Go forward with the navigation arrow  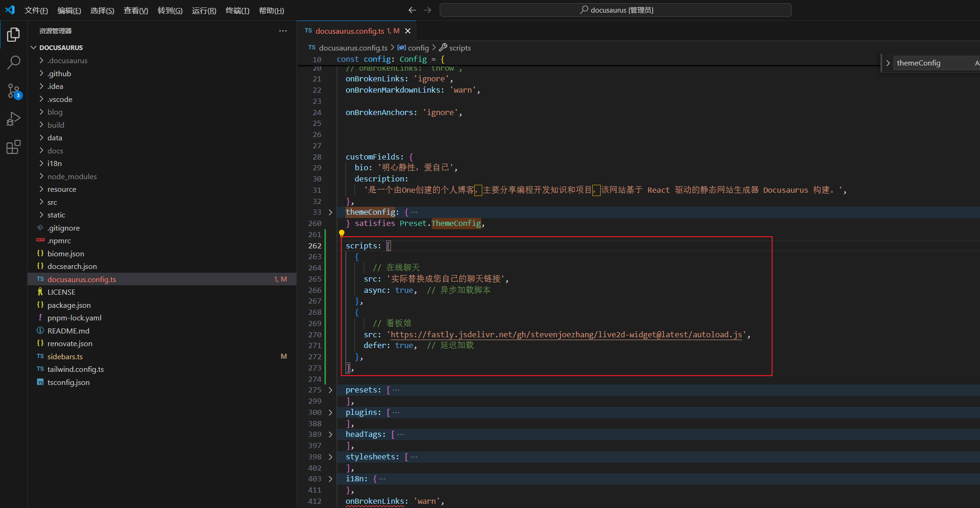(x=427, y=10)
